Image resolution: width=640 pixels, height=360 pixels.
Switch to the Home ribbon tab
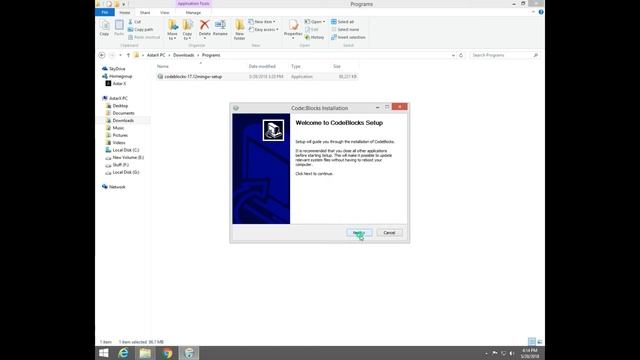point(125,13)
